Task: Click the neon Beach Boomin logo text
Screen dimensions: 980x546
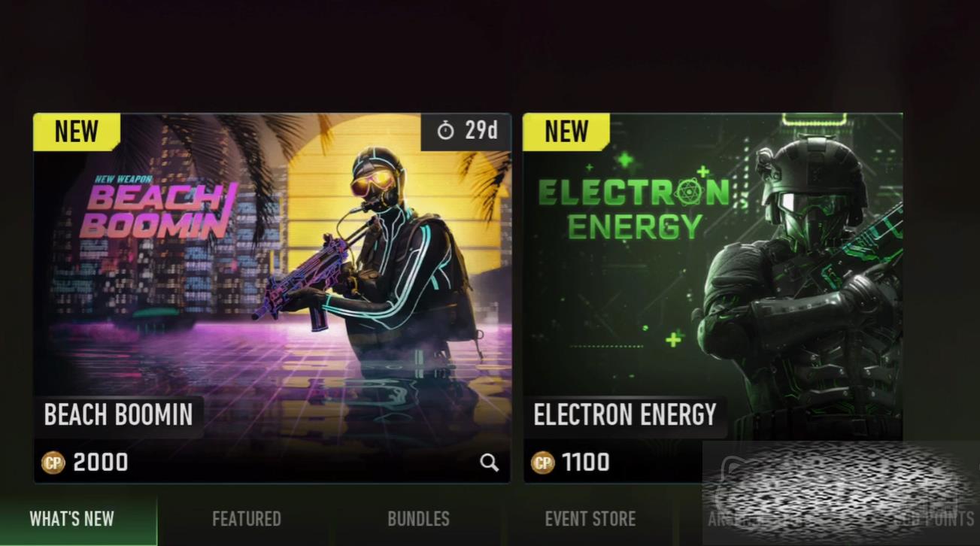Action: click(x=159, y=209)
